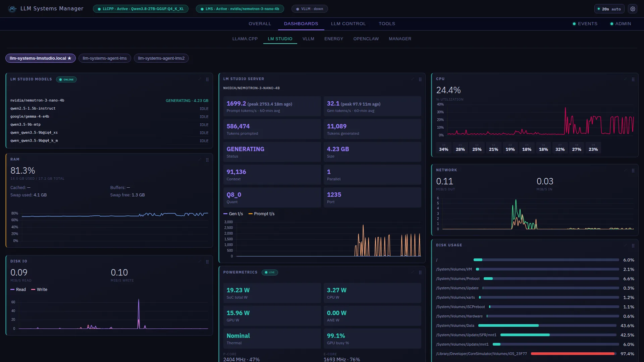
Task: Click the edit pencil on LM Studio Server panel
Action: 413,79
